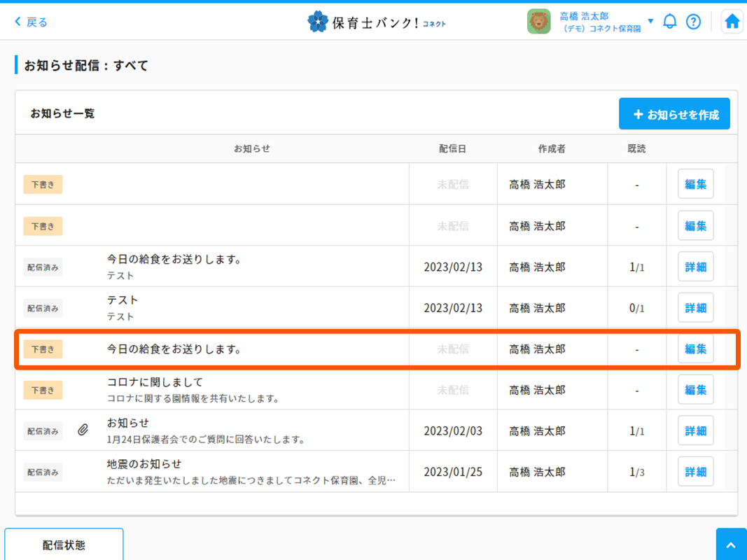Viewport: 747px width, 560px height.
Task: Click the お知らせを作成 button
Action: 674,114
